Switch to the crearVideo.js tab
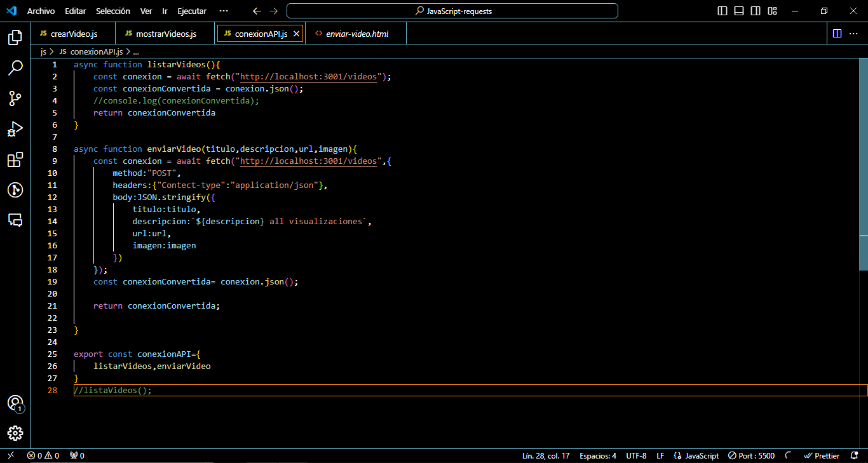Image resolution: width=868 pixels, height=463 pixels. 73,34
